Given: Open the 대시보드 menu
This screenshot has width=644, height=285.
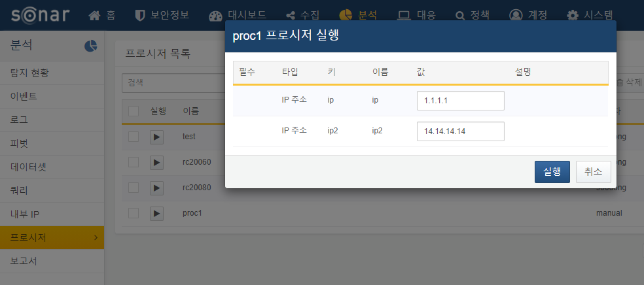Looking at the screenshot, I should [247, 16].
